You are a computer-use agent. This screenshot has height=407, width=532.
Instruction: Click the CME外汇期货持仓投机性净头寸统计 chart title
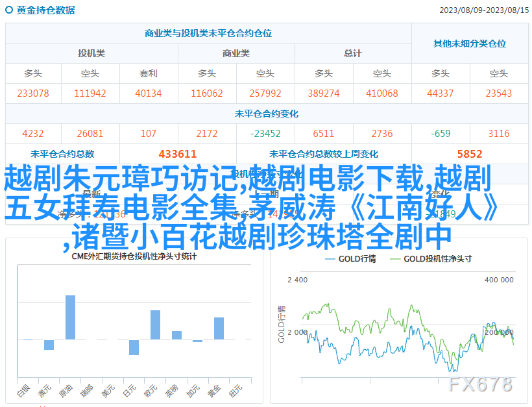pyautogui.click(x=135, y=256)
